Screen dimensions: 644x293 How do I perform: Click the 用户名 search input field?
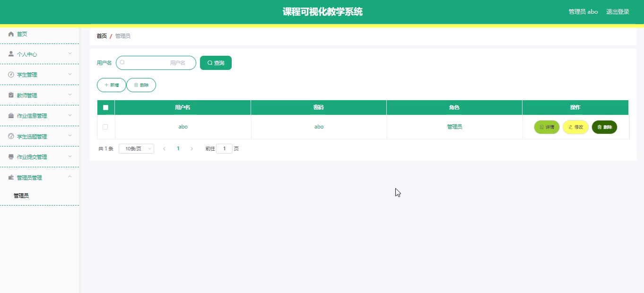click(x=156, y=63)
